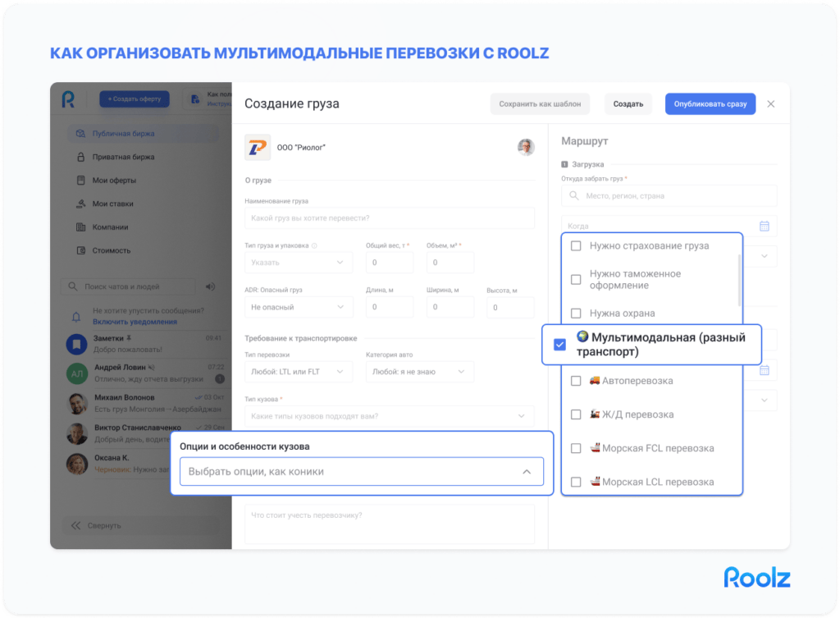The height and width of the screenshot is (618, 840).
Task: Click the lock icon next to Приватная биржа
Action: pos(80,158)
